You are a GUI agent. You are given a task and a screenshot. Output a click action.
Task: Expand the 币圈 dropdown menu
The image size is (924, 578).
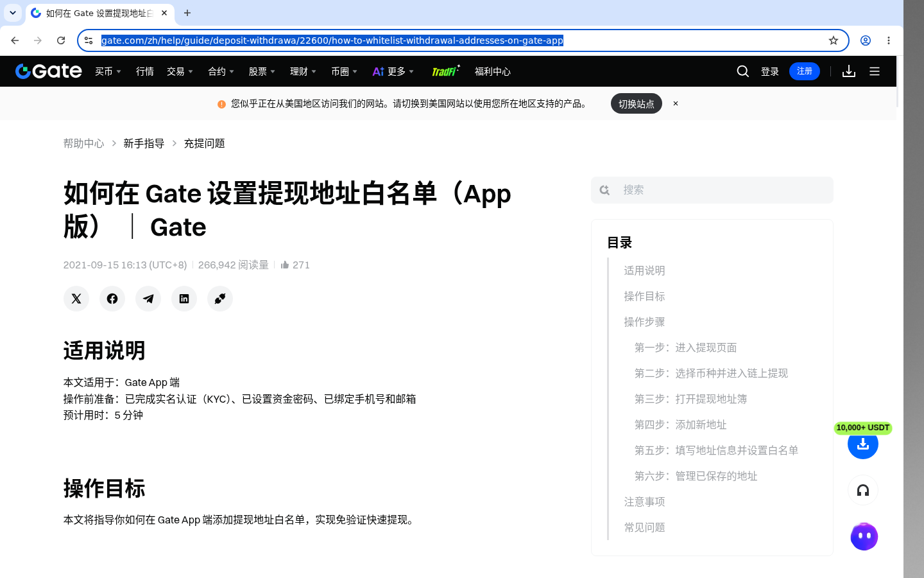[345, 71]
